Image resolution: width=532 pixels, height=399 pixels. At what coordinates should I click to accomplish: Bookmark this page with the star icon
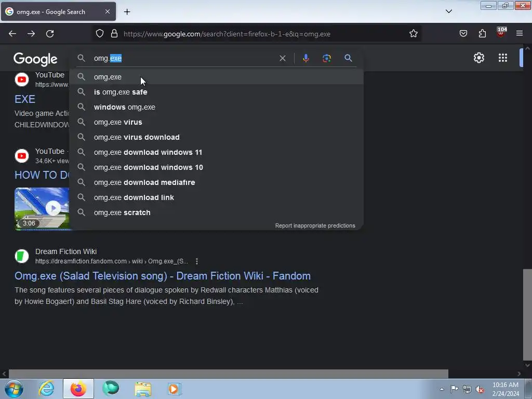[x=413, y=34]
